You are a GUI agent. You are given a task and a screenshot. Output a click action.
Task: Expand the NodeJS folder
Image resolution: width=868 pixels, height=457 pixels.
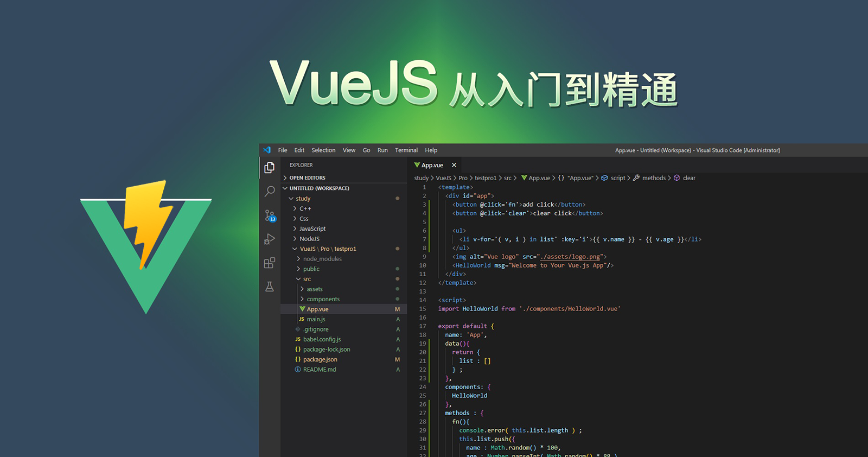[x=343, y=239]
